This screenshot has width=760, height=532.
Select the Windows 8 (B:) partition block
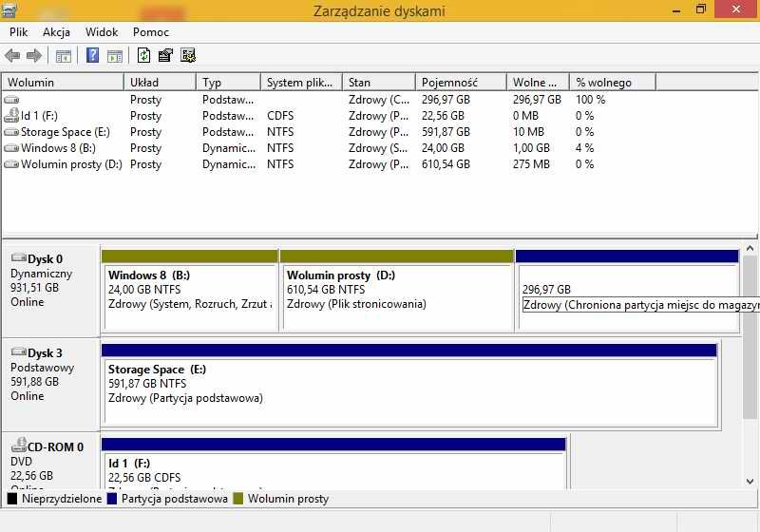(190, 291)
